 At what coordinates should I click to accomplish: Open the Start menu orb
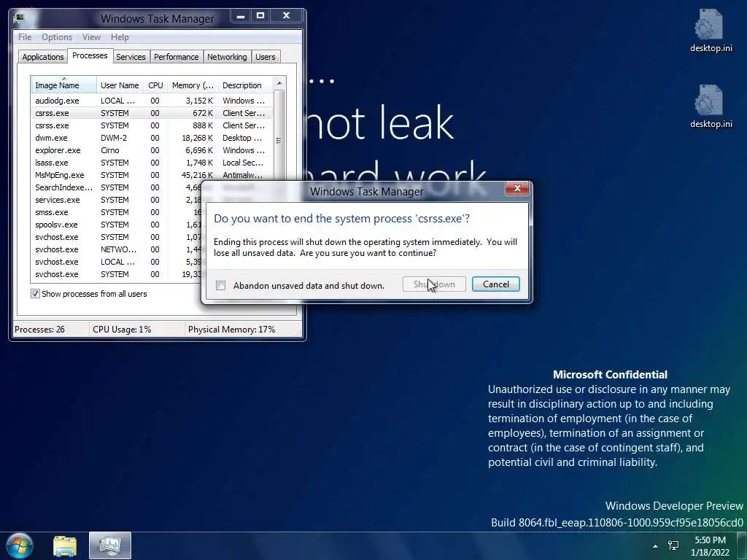point(20,545)
